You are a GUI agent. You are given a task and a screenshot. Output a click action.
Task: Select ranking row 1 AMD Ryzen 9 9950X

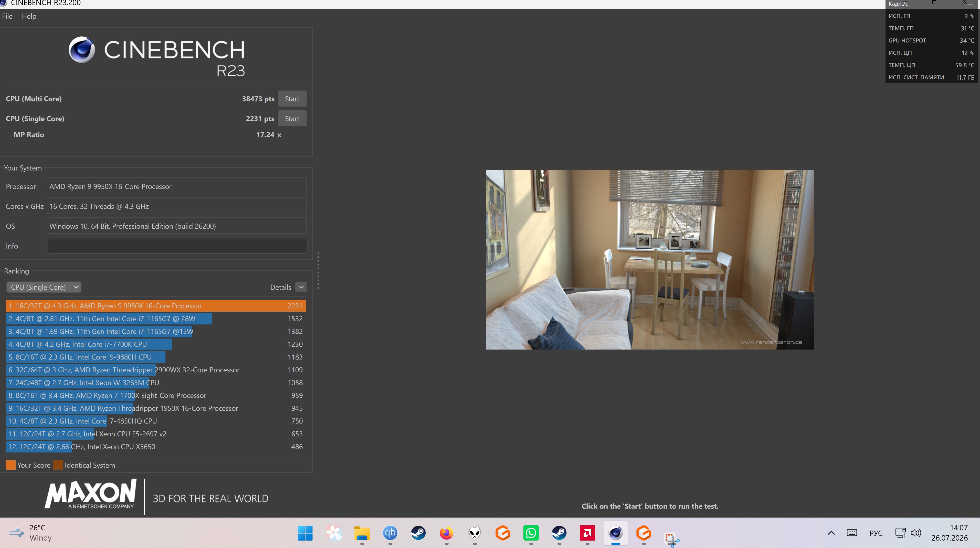tap(156, 306)
